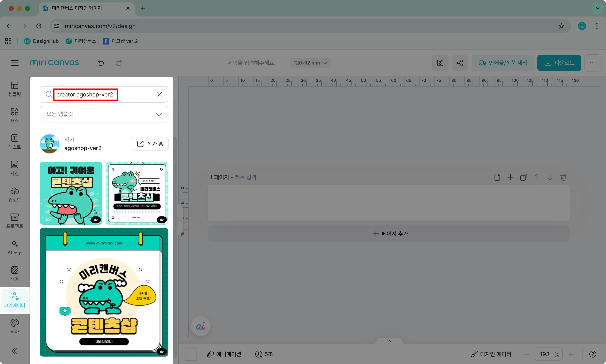Open the AI 도구 tools panel
Viewport: 606px width, 364px height.
(14, 247)
